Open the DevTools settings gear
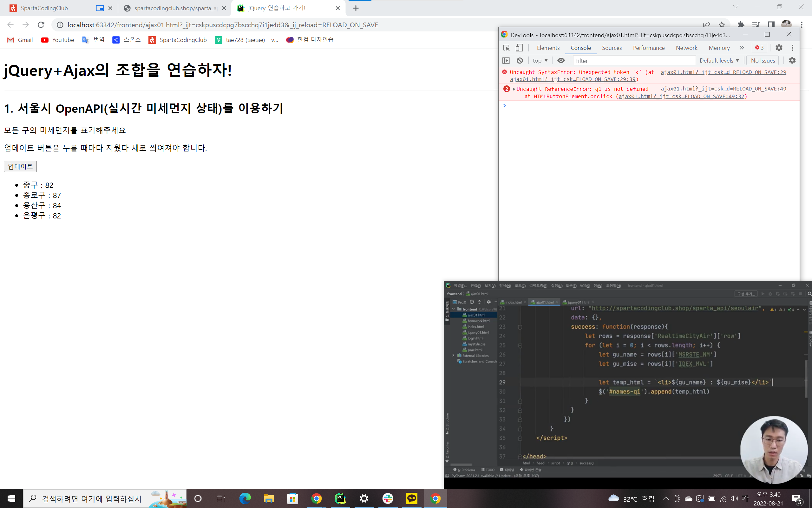 click(779, 48)
